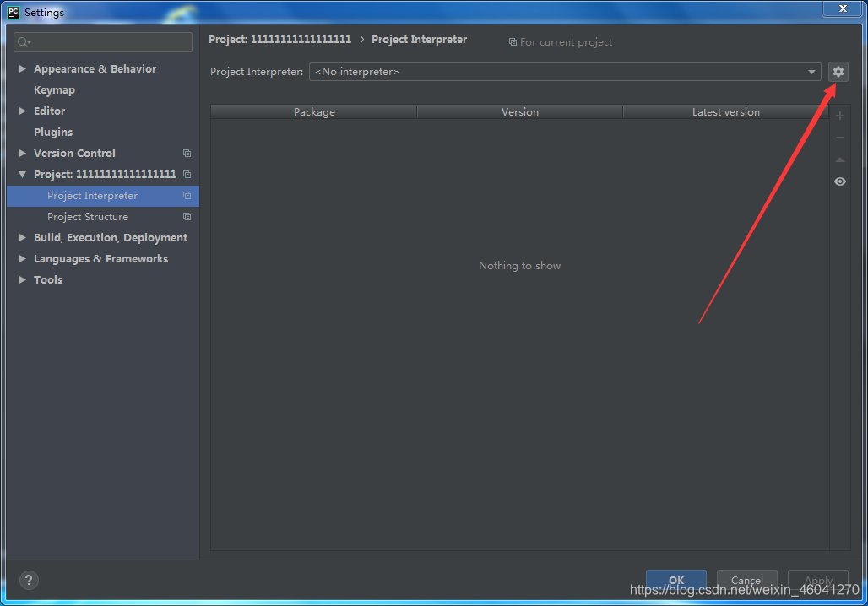868x606 pixels.
Task: Click the search magnifier icon
Action: (x=24, y=42)
